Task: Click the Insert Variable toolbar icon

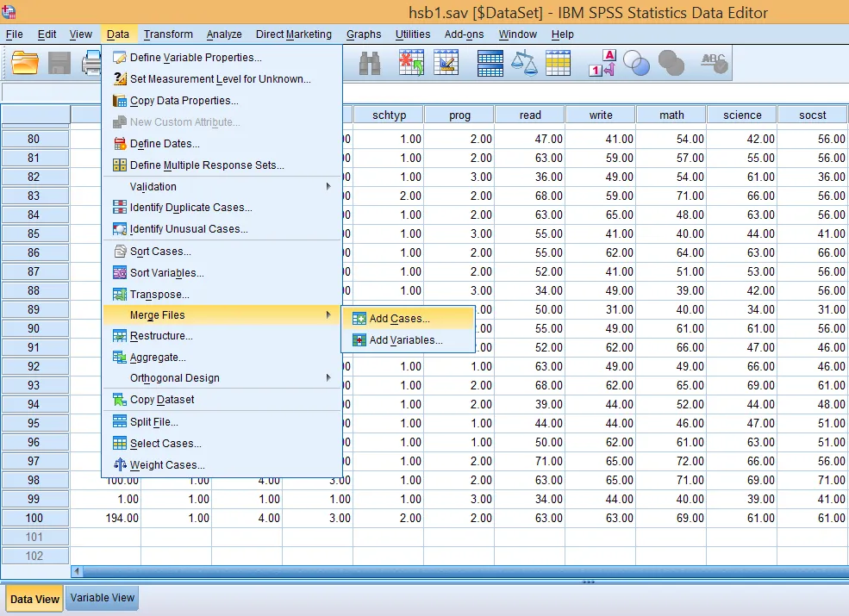Action: tap(446, 62)
